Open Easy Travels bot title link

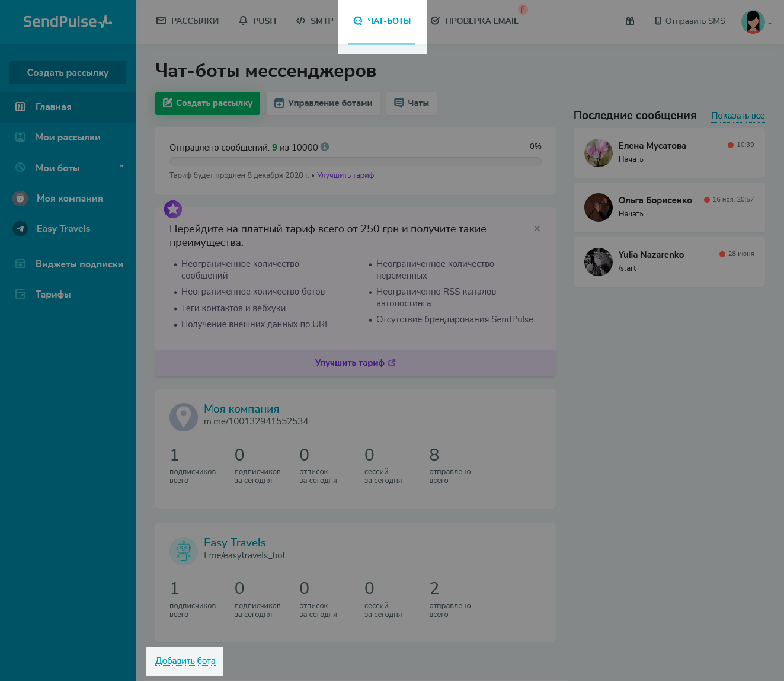(235, 543)
